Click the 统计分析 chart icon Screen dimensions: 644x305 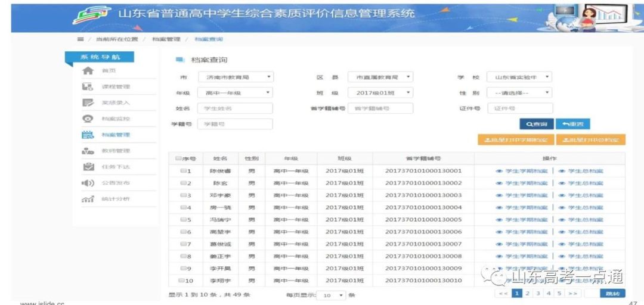(x=88, y=199)
